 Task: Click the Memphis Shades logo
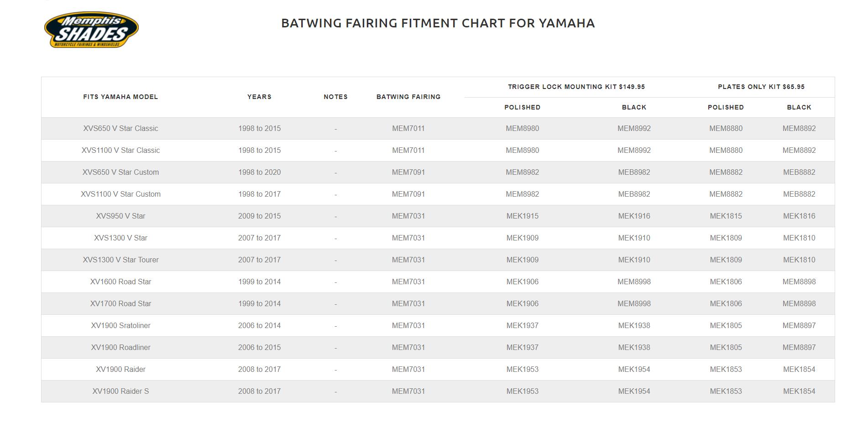click(91, 30)
